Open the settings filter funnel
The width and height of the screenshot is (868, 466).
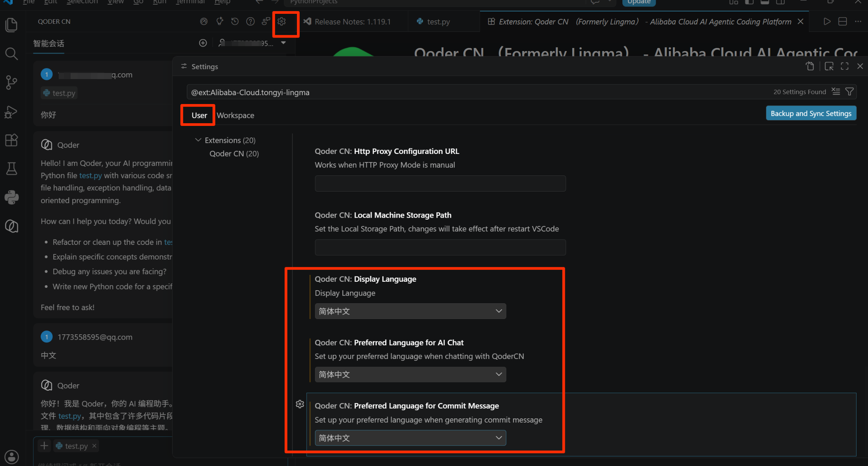pos(850,92)
